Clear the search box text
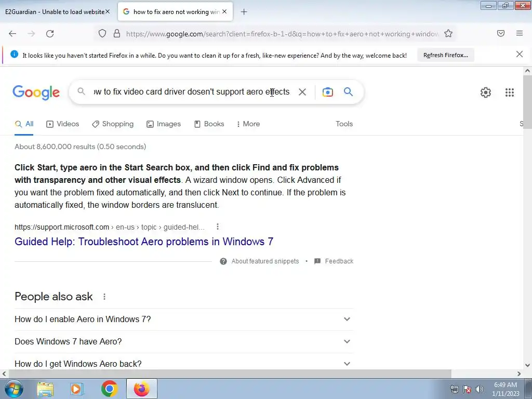This screenshot has height=399, width=532. pos(302,92)
